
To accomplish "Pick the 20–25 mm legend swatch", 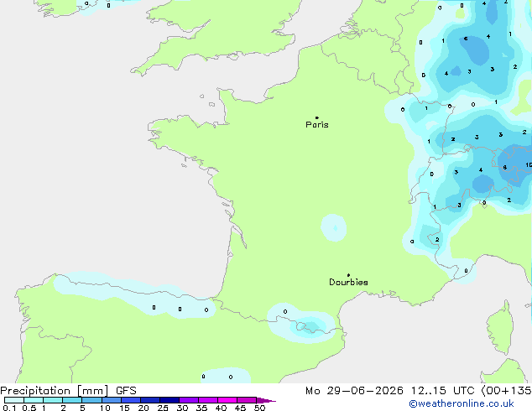I will (150, 400).
